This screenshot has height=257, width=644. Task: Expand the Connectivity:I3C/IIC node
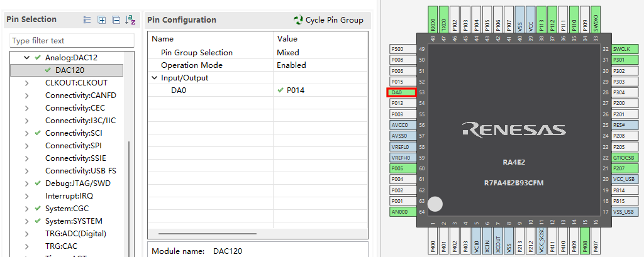coord(26,121)
